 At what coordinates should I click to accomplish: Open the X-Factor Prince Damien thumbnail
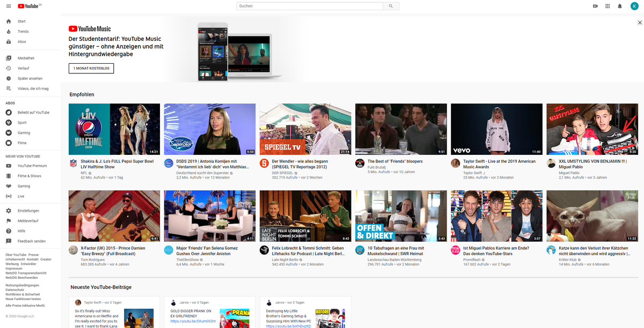114,216
